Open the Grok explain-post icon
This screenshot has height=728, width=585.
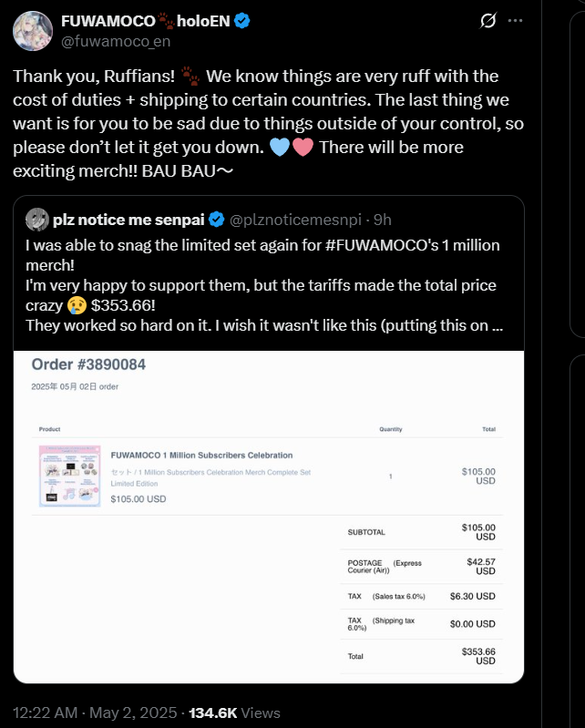(487, 20)
